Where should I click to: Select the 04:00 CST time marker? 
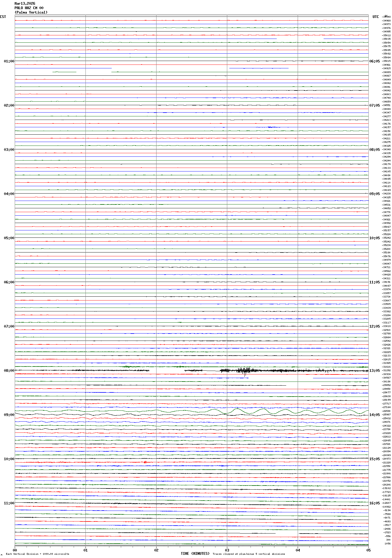[9, 194]
